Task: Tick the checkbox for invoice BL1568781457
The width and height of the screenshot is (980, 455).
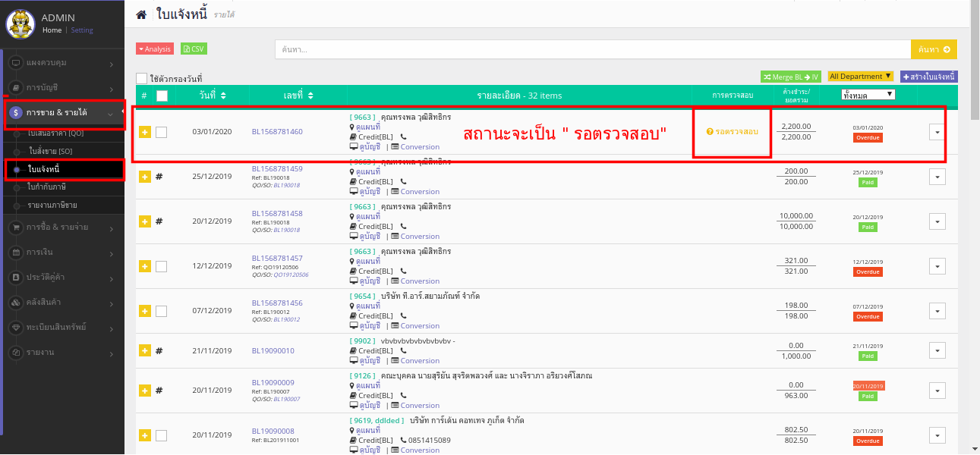Action: (161, 266)
